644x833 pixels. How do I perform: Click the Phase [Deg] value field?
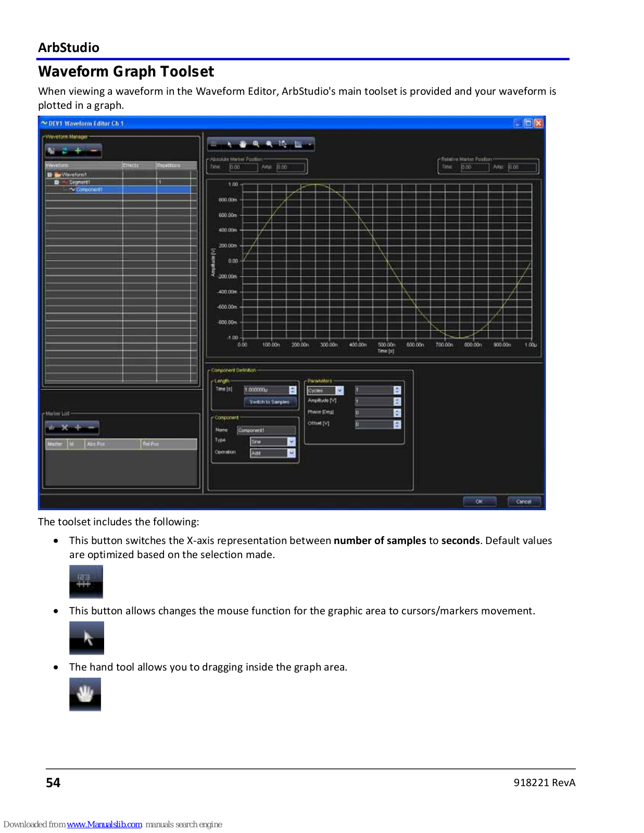click(374, 413)
